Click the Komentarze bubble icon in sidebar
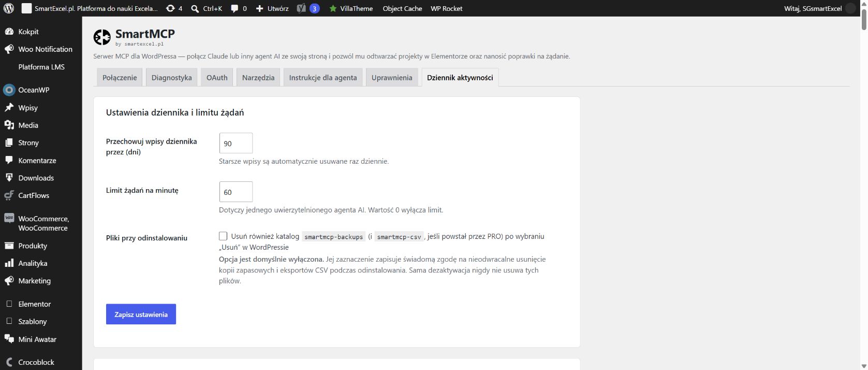Image resolution: width=868 pixels, height=370 pixels. [9, 160]
